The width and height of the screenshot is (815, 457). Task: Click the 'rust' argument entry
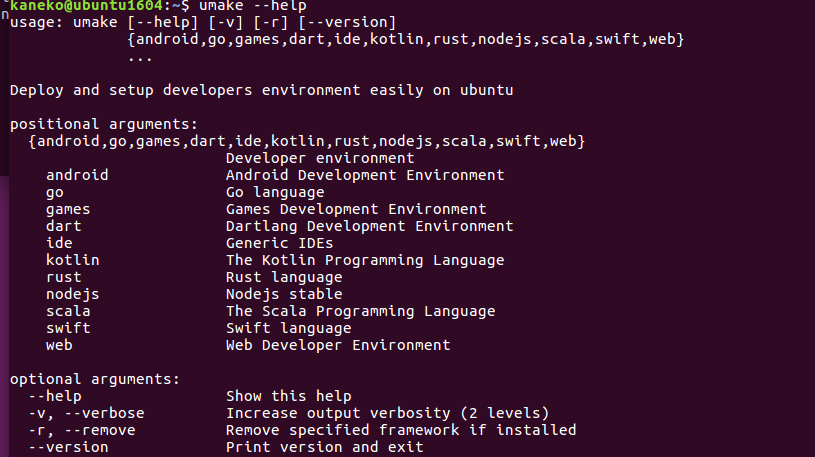coord(63,277)
